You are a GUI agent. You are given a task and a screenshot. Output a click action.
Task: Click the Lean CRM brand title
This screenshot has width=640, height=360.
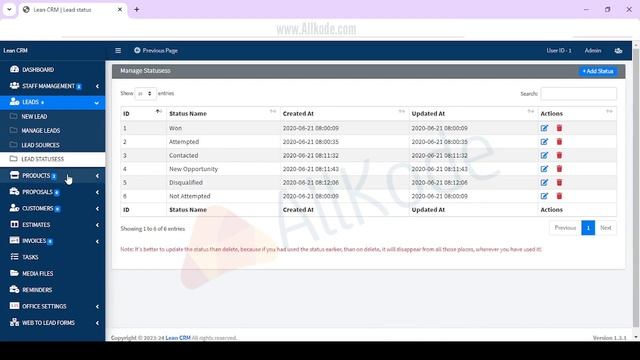(16, 51)
